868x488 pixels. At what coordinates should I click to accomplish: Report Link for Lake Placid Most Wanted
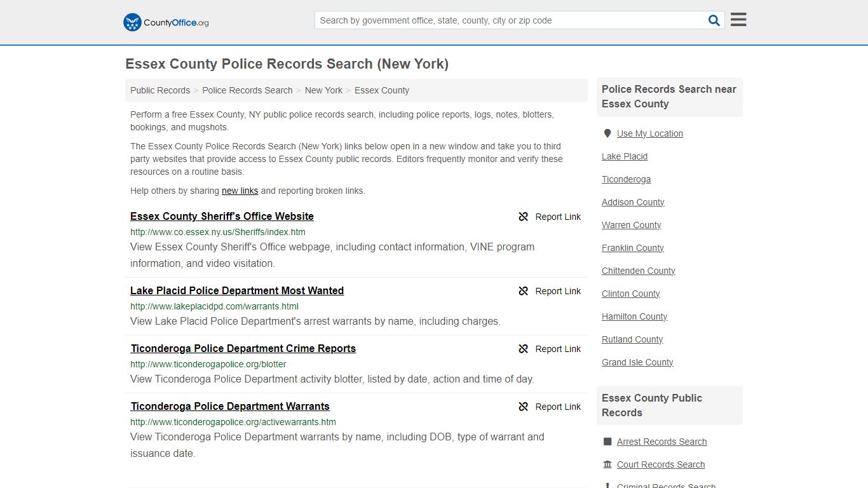click(x=558, y=291)
